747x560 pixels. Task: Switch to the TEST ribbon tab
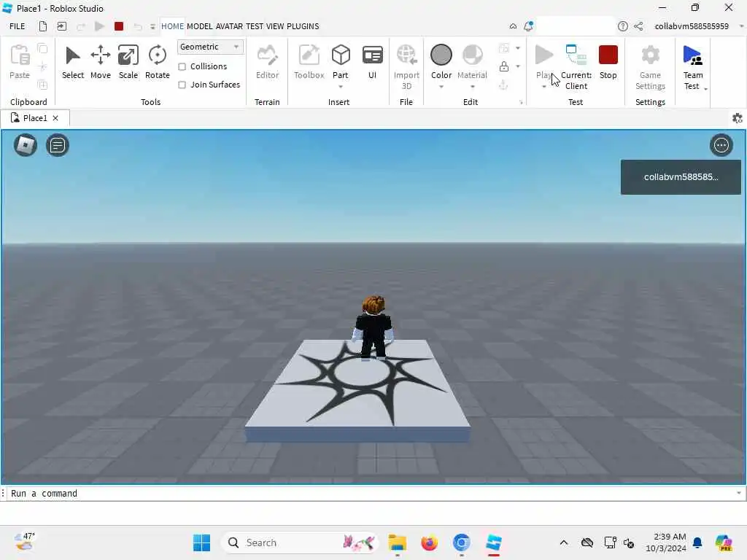[255, 26]
